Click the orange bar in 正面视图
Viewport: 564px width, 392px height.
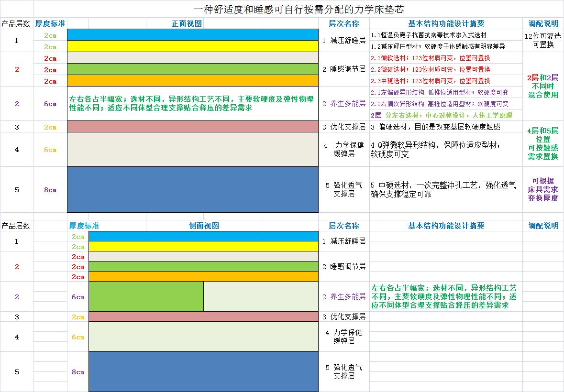tap(192, 81)
